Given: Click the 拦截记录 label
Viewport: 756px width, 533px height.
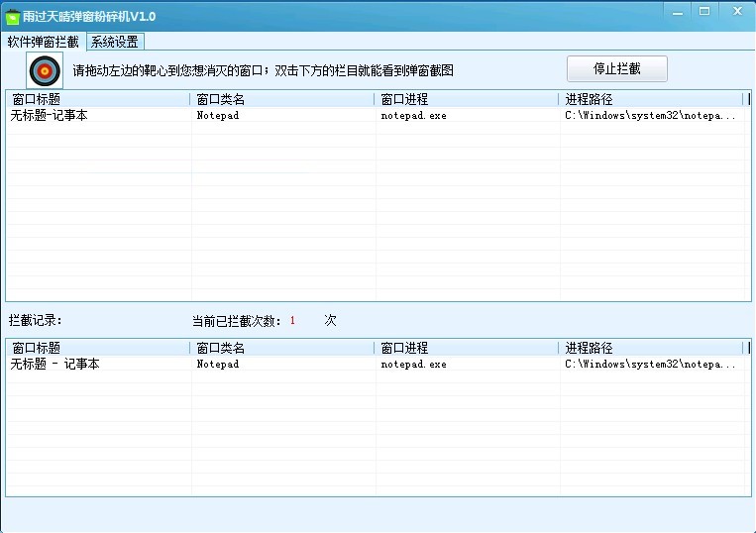Looking at the screenshot, I should [x=36, y=320].
